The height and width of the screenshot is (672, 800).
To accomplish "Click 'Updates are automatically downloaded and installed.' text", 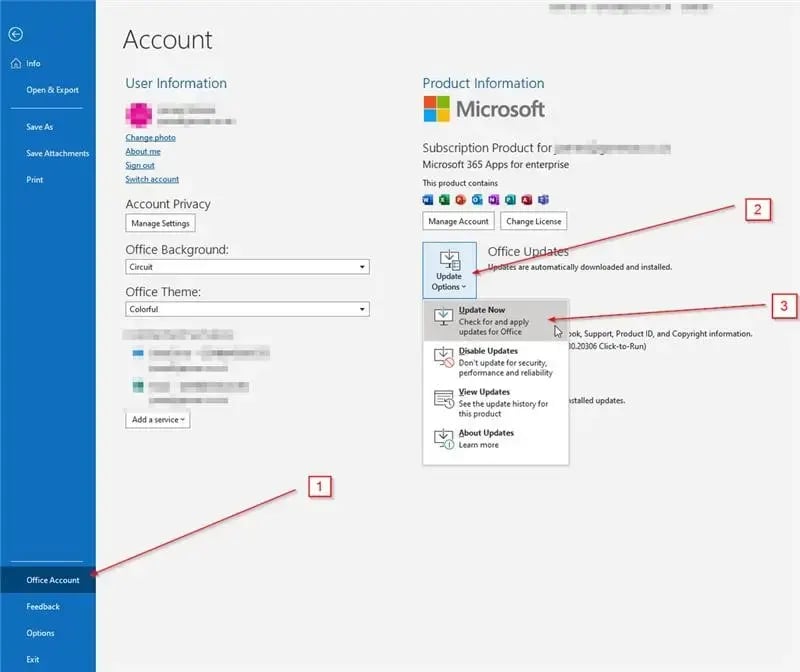I will click(x=580, y=267).
